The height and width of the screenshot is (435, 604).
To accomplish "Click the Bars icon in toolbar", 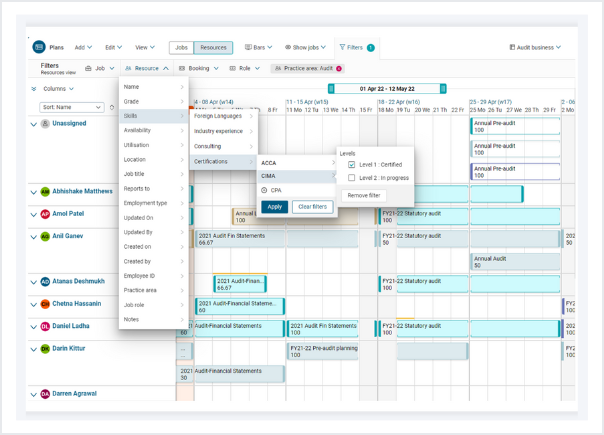I will (x=248, y=47).
